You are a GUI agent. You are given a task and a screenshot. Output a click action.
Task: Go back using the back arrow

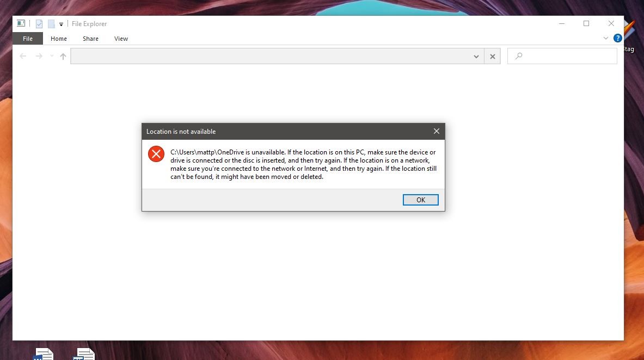coord(23,56)
